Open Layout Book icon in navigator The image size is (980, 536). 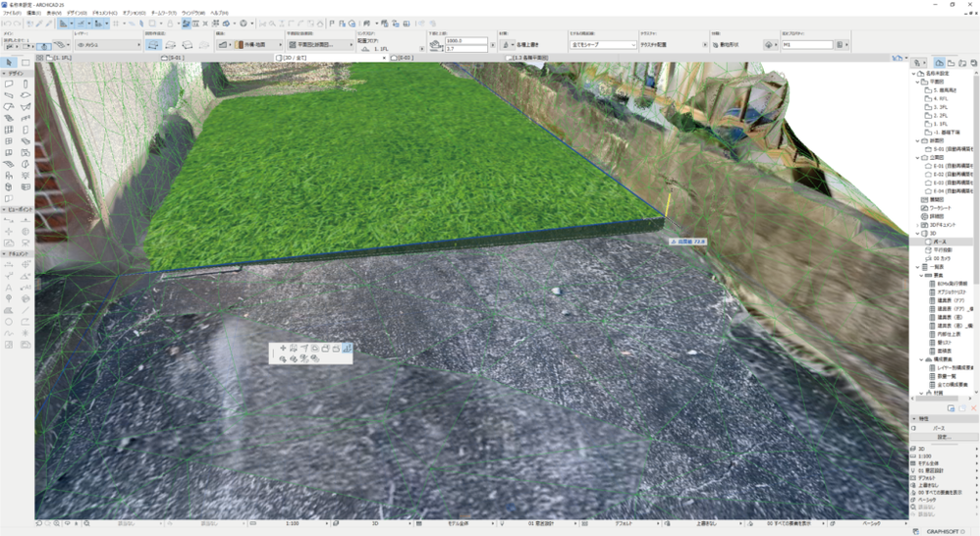pyautogui.click(x=962, y=63)
